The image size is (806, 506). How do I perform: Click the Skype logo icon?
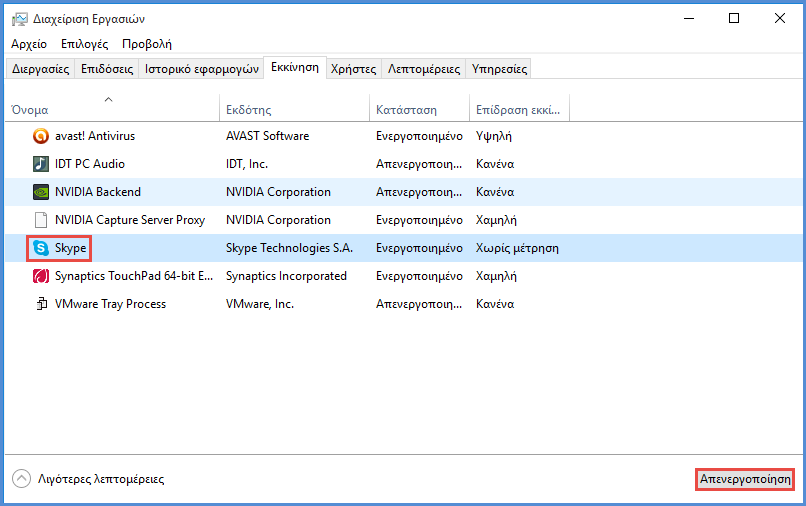(41, 248)
